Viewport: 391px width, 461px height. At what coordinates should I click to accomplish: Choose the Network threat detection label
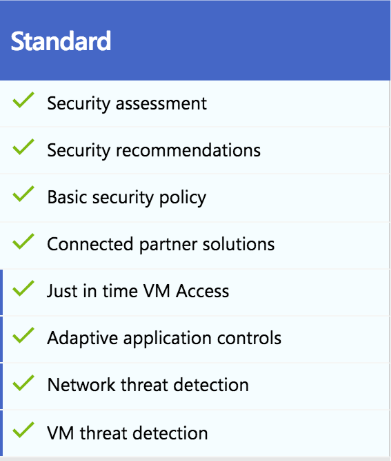(x=148, y=385)
